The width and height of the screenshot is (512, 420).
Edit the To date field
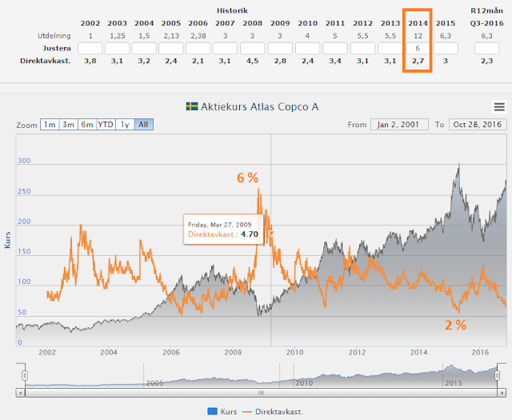[x=478, y=125]
